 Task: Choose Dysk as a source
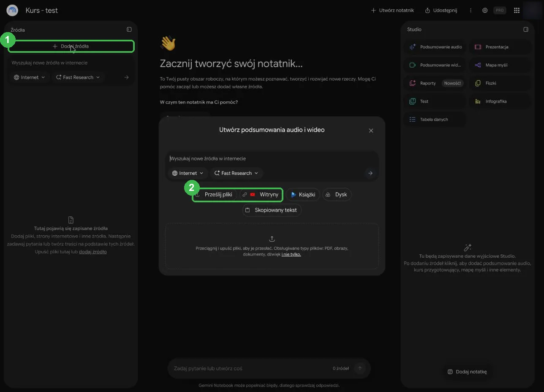(337, 195)
